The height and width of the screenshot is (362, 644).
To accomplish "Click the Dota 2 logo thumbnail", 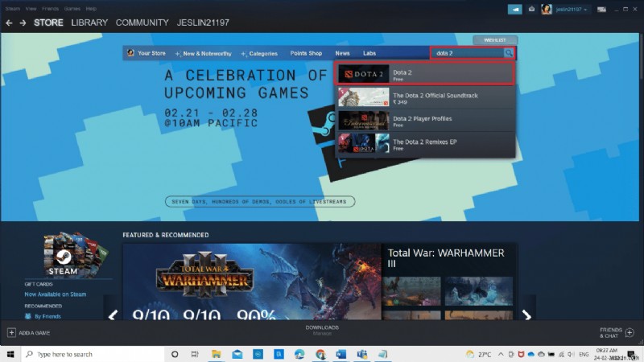I will [364, 74].
